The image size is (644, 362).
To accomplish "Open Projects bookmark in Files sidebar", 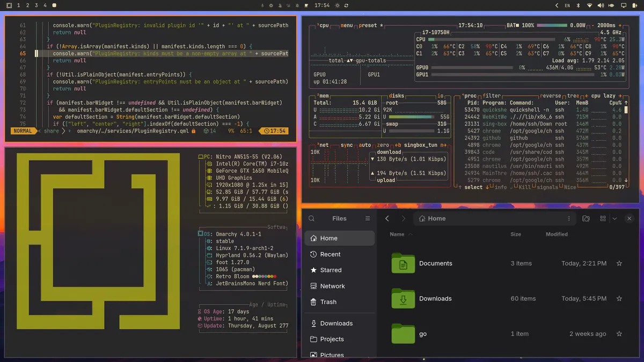I will tap(339, 339).
